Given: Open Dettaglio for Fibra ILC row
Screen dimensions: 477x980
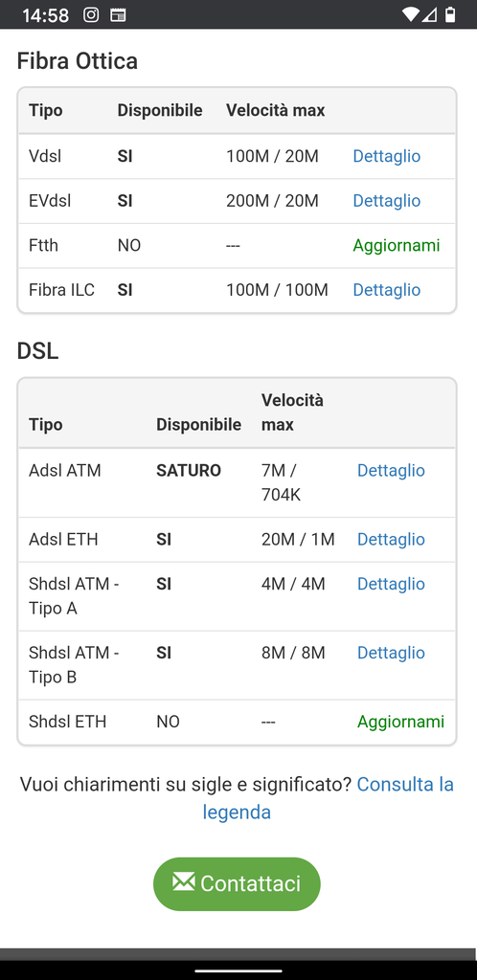Looking at the screenshot, I should tap(386, 290).
